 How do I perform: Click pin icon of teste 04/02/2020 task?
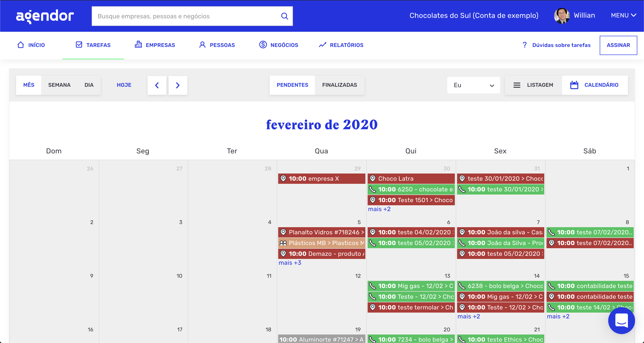pyautogui.click(x=373, y=232)
